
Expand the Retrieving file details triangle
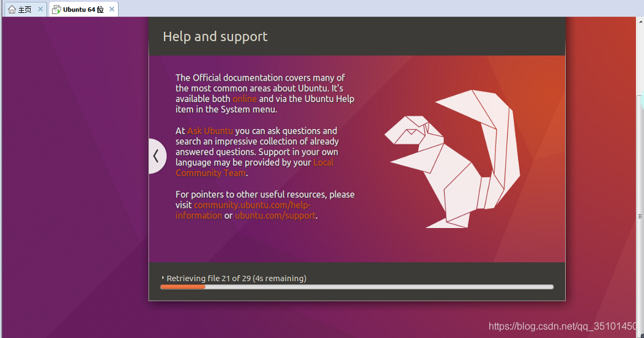click(x=163, y=278)
